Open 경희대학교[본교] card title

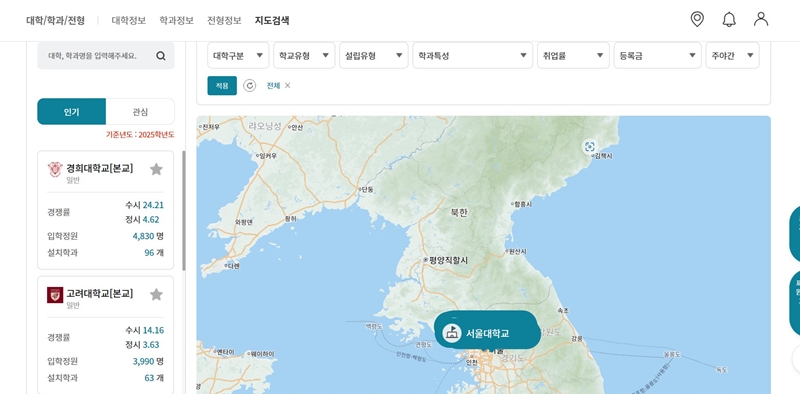point(99,168)
